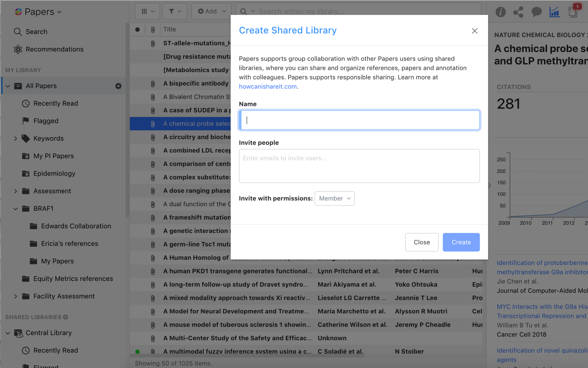Open the Member permissions dropdown
The width and height of the screenshot is (588, 368).
(334, 198)
